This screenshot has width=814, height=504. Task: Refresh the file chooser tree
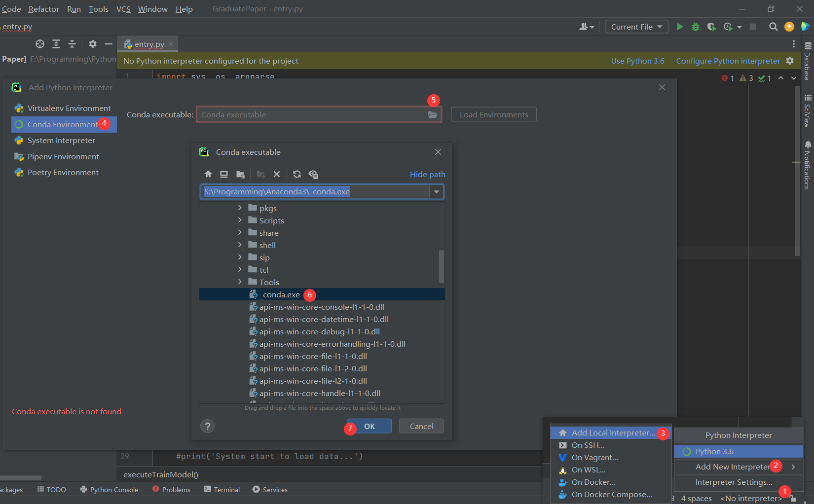[296, 174]
